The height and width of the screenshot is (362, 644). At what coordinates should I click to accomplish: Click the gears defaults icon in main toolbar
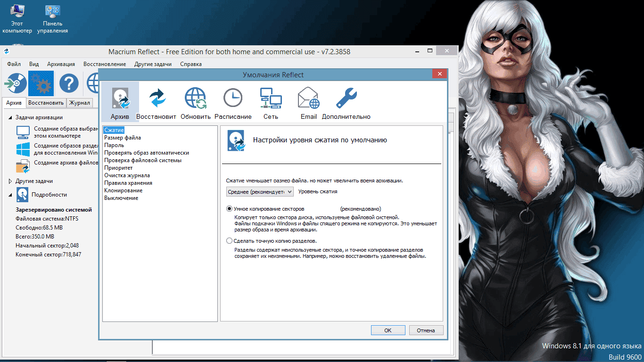[x=41, y=83]
